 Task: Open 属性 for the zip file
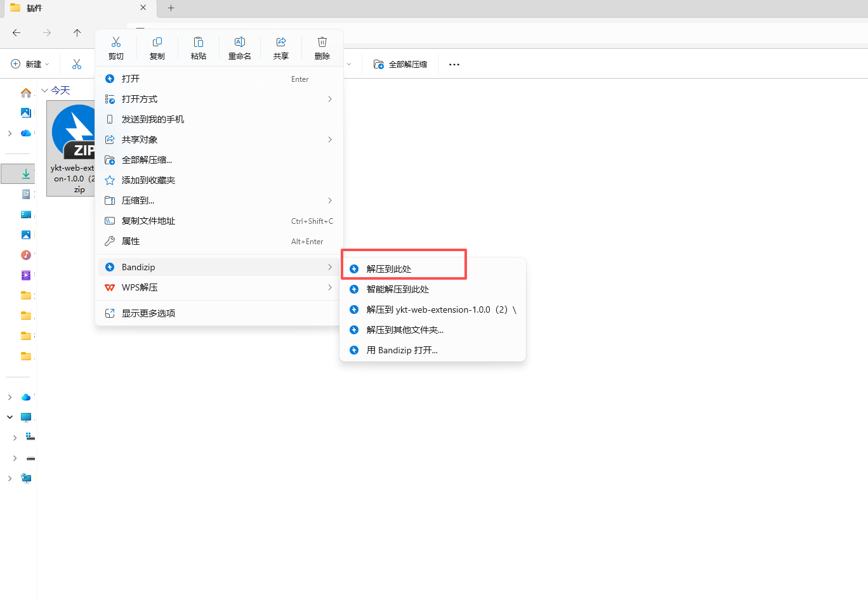[x=219, y=241]
